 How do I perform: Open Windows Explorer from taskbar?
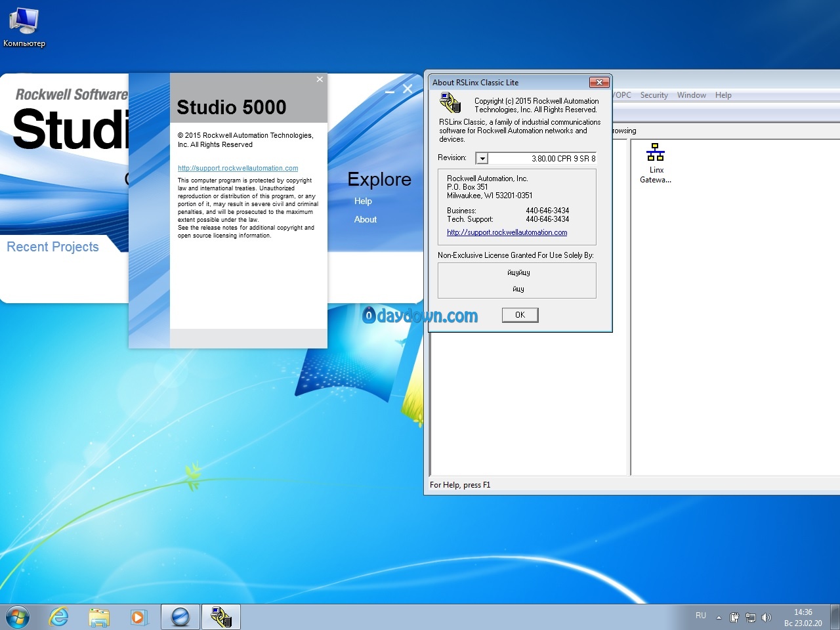coord(99,618)
